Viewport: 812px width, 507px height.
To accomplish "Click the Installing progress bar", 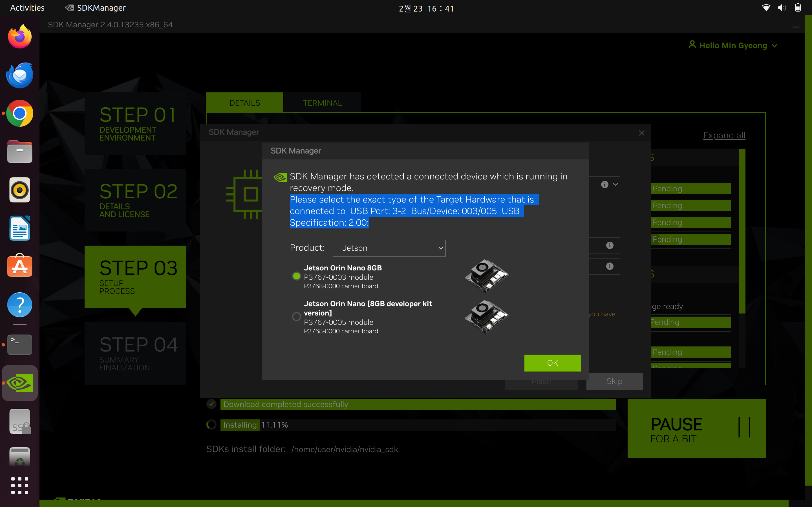I will click(x=418, y=425).
